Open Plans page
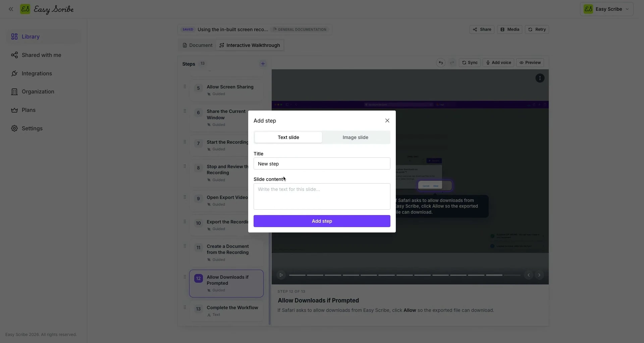The image size is (644, 343). tap(44, 110)
